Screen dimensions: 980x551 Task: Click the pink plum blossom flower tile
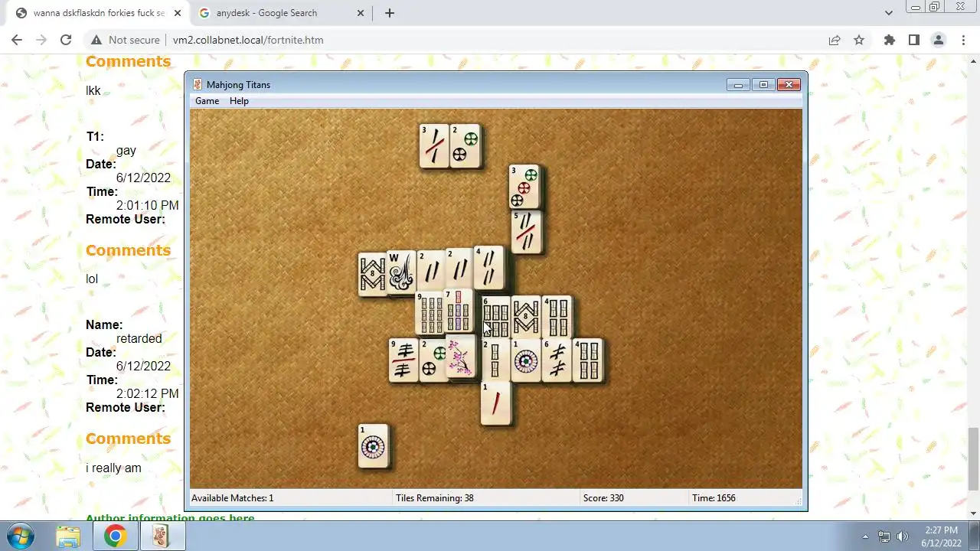(460, 357)
